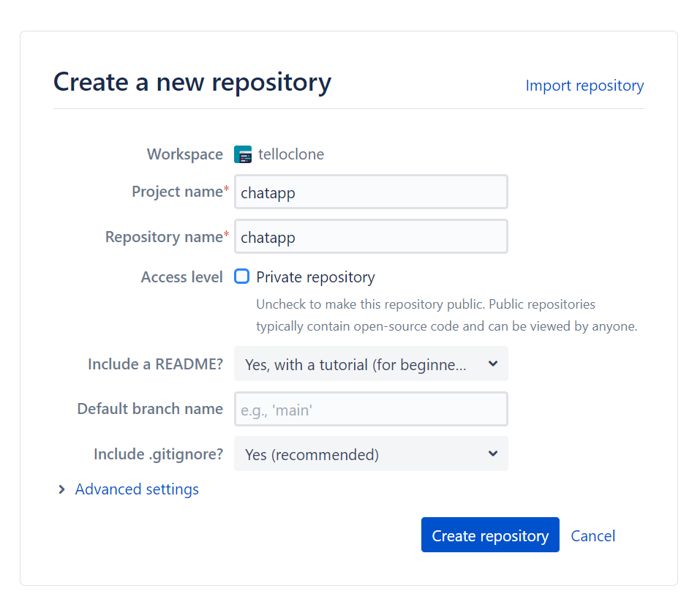Image resolution: width=700 pixels, height=602 pixels.
Task: Cancel repository creation
Action: click(x=593, y=535)
